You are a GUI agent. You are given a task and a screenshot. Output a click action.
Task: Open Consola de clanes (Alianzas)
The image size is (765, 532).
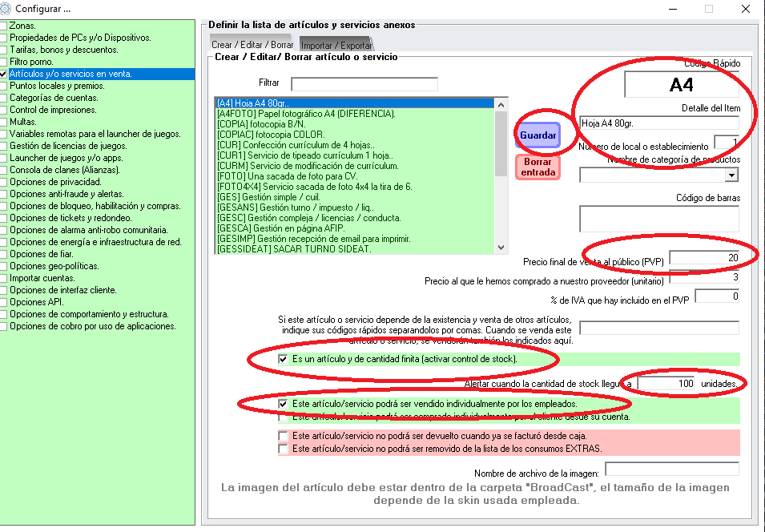pyautogui.click(x=65, y=170)
